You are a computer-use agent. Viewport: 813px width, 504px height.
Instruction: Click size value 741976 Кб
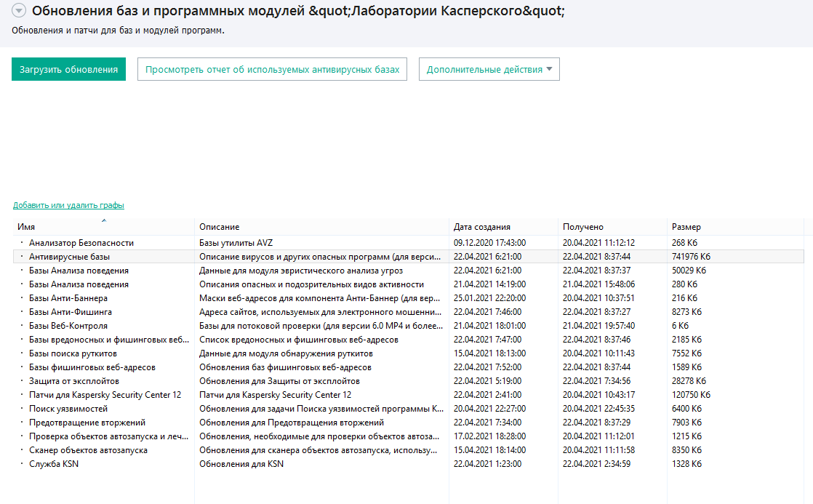691,257
